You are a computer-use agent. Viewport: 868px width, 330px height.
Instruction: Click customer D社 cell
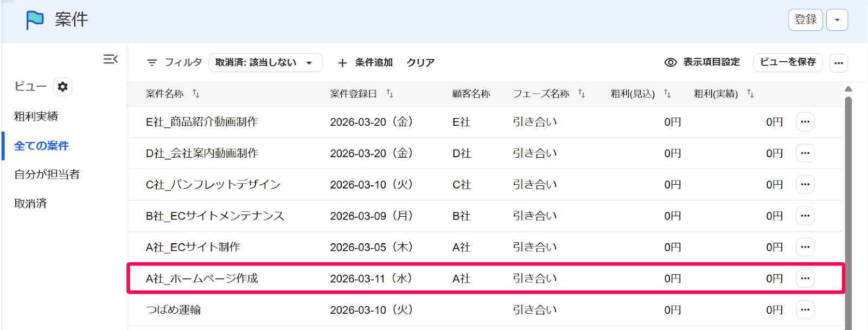click(462, 153)
